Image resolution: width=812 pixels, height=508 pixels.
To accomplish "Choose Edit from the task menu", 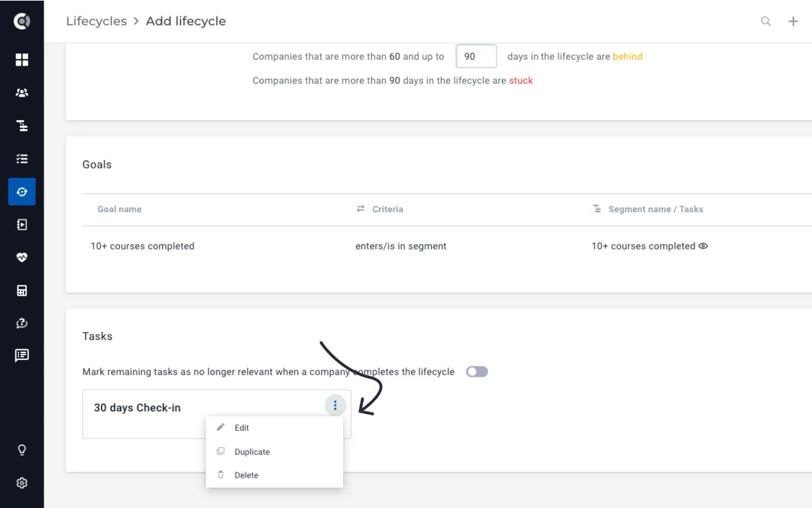I will [x=274, y=428].
